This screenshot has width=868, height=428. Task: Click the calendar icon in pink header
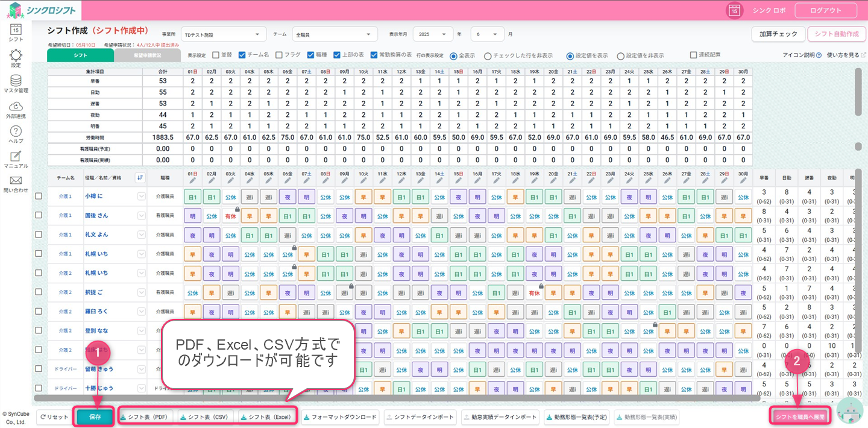click(x=734, y=10)
